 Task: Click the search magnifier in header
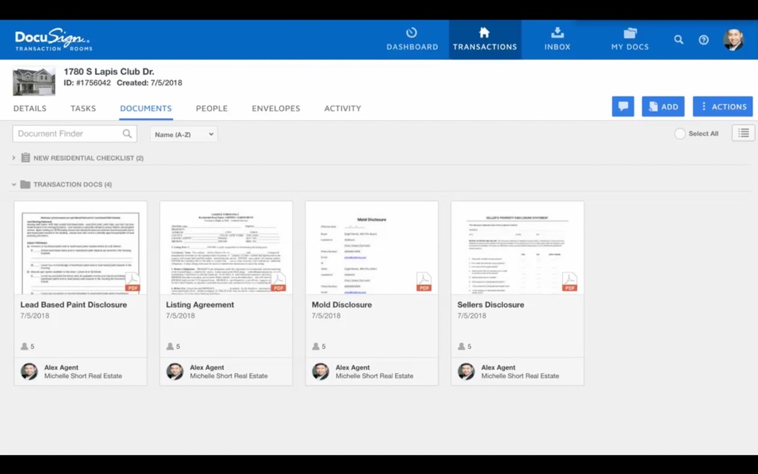pyautogui.click(x=679, y=40)
